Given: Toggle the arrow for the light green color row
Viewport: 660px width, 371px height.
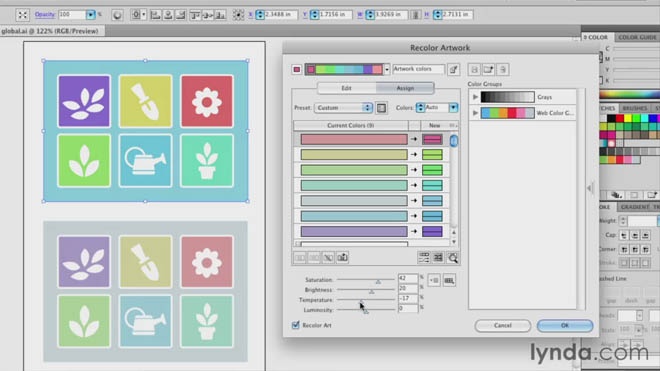Looking at the screenshot, I should pyautogui.click(x=414, y=170).
